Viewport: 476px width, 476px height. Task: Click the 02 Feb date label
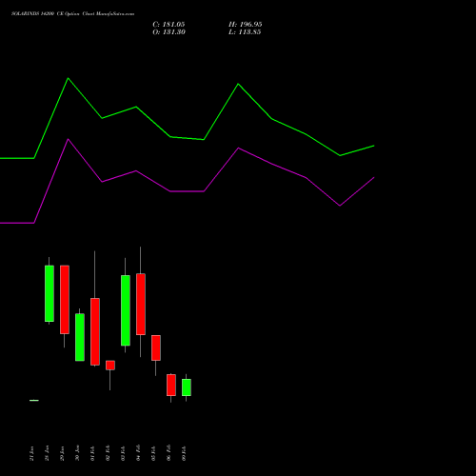[x=108, y=453]
